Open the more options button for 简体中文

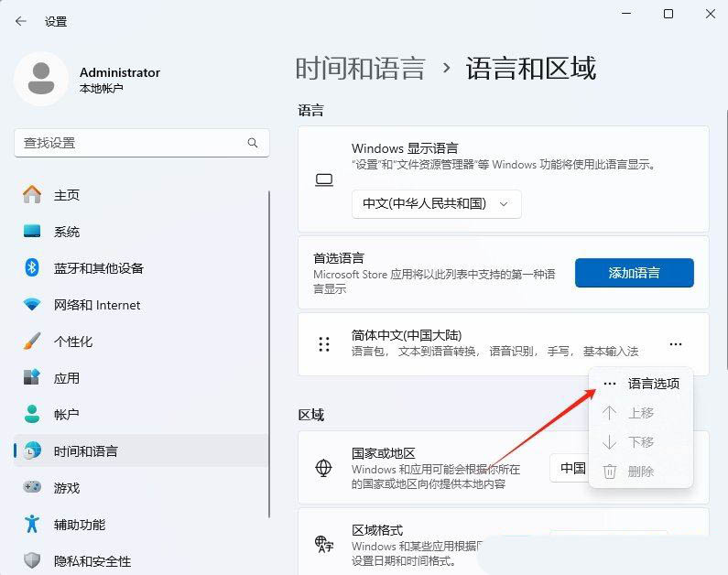point(676,344)
